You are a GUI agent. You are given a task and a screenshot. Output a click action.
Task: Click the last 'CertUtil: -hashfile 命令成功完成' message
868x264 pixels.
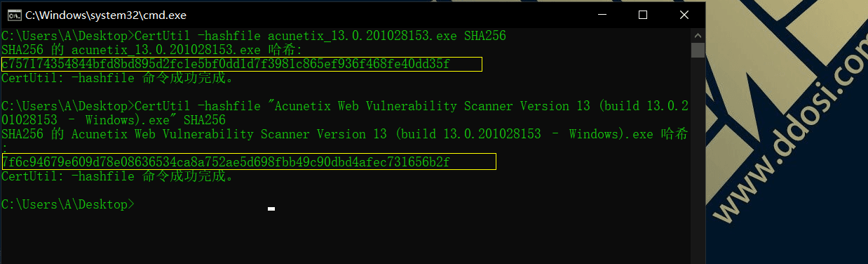coord(117,176)
